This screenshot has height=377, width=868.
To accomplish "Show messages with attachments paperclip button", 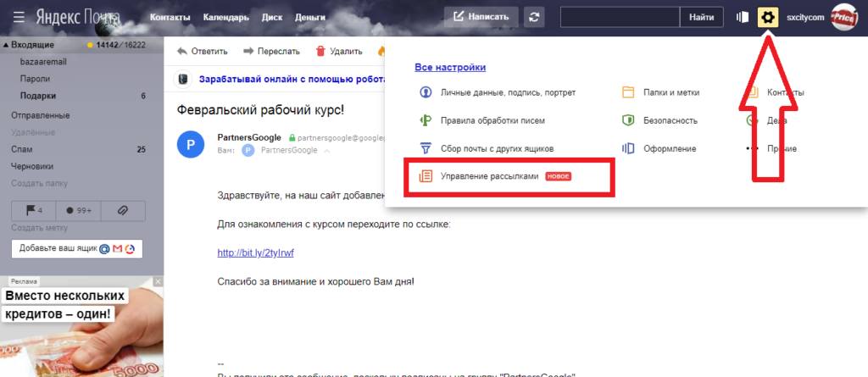I will click(x=123, y=210).
